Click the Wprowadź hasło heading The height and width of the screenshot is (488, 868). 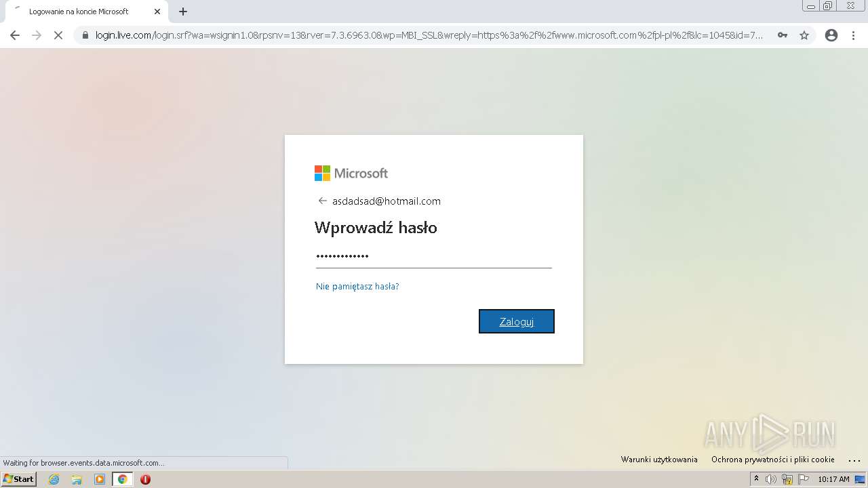click(x=376, y=228)
